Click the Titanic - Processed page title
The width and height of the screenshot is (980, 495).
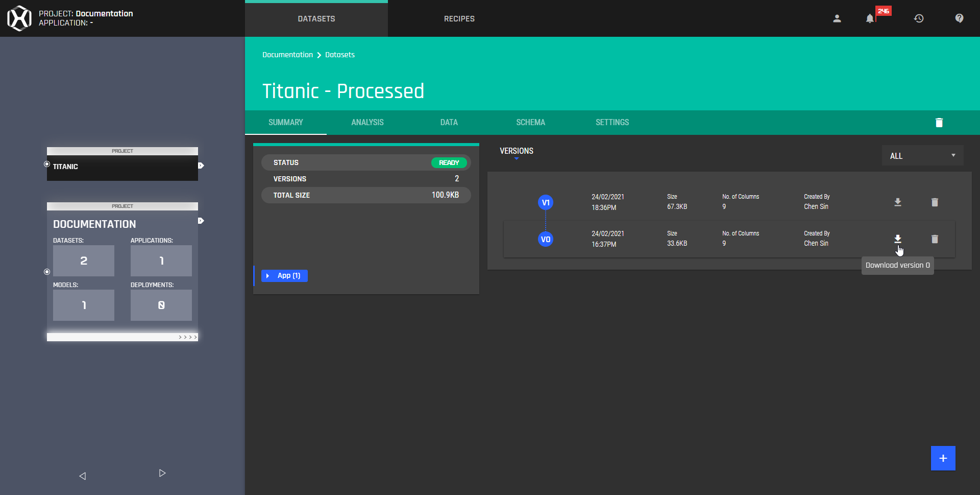tap(344, 91)
